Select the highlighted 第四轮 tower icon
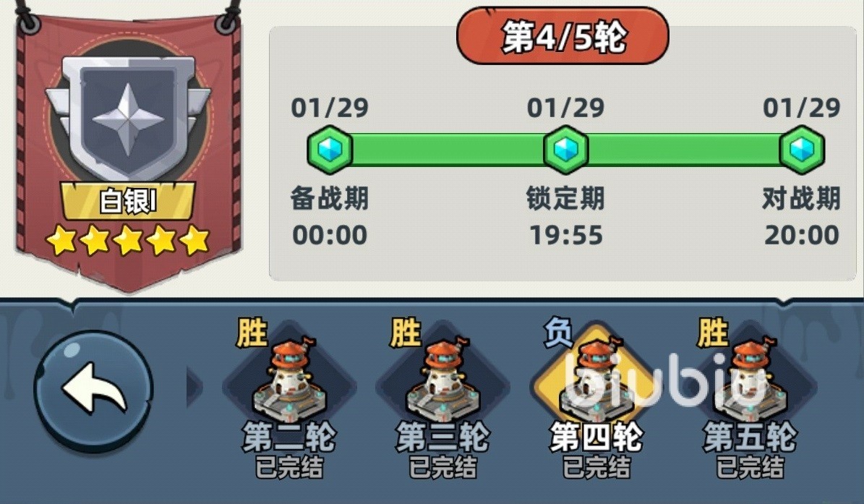This screenshot has width=864, height=504. coord(596,380)
